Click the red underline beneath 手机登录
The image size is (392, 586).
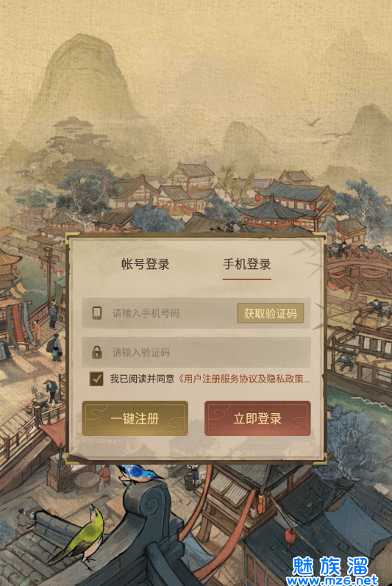coord(246,279)
